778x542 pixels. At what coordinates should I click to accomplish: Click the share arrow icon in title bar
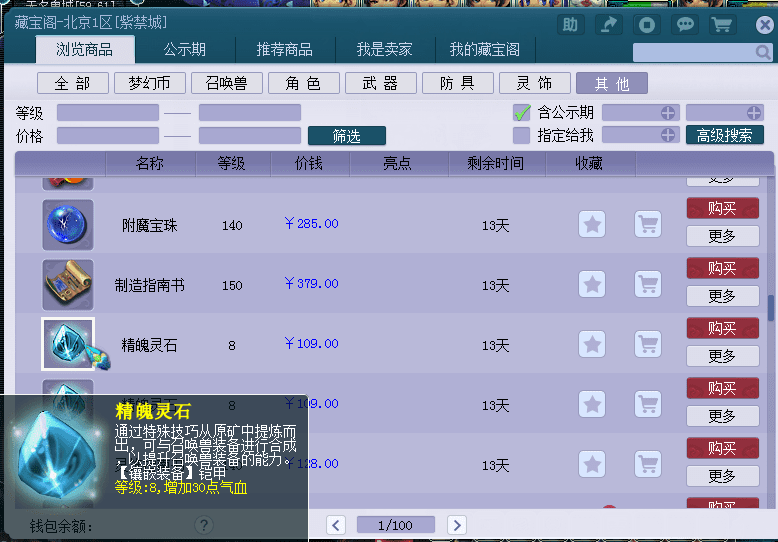(608, 25)
